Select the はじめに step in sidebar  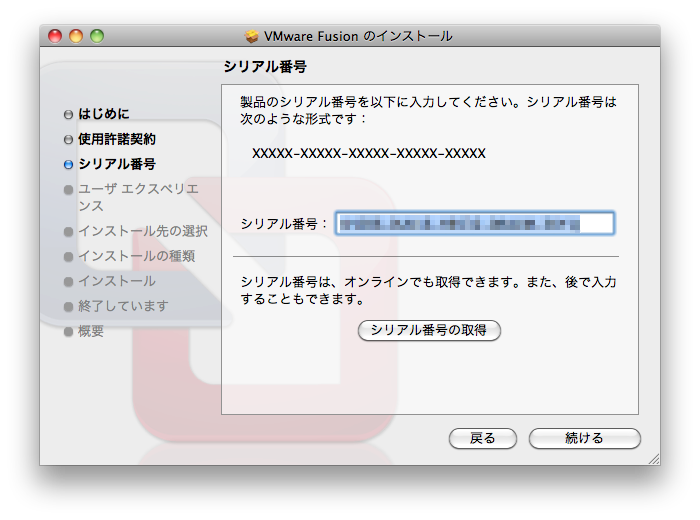[104, 114]
